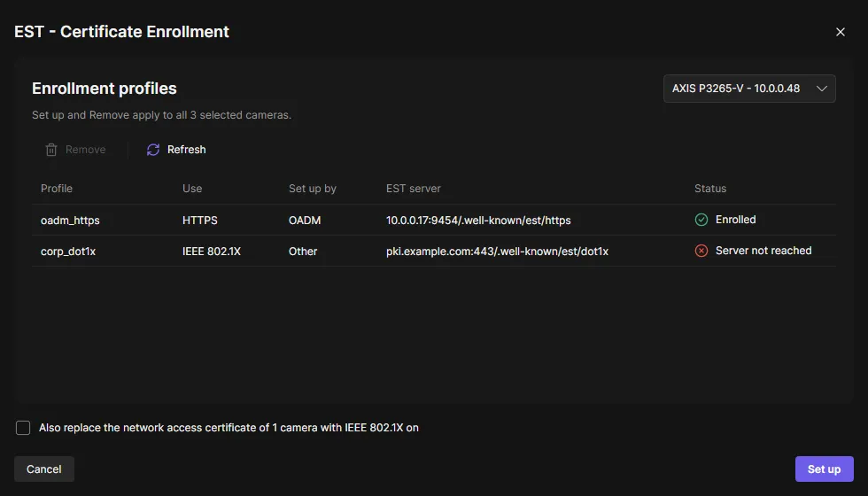Click the 10.0.0.17:9454 EST server address
Image resolution: width=868 pixels, height=496 pixels.
click(x=478, y=221)
